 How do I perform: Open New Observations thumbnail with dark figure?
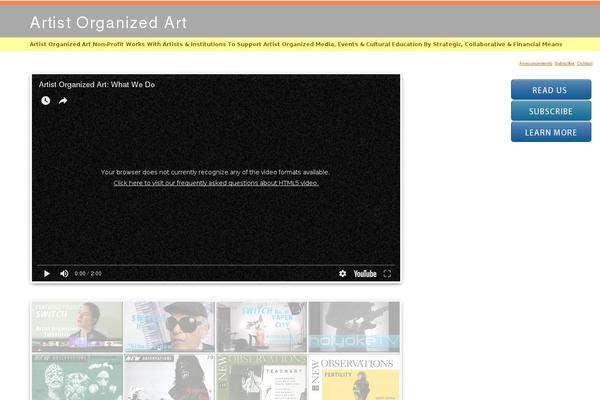click(x=170, y=377)
